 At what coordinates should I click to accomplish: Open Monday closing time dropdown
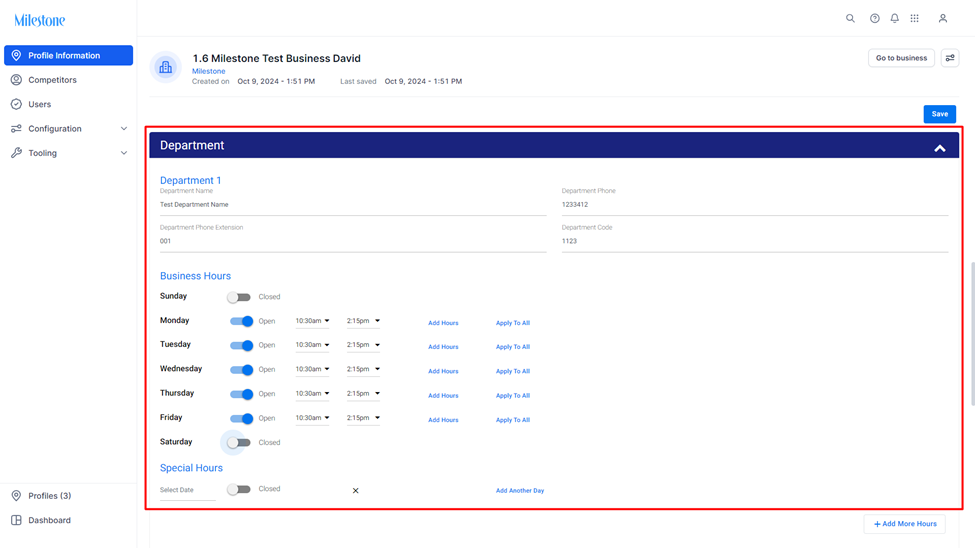(363, 321)
